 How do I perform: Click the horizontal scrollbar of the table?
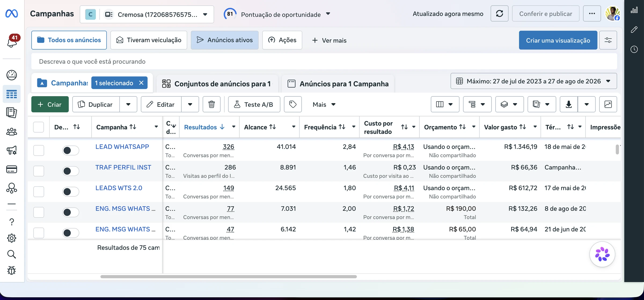click(x=228, y=276)
